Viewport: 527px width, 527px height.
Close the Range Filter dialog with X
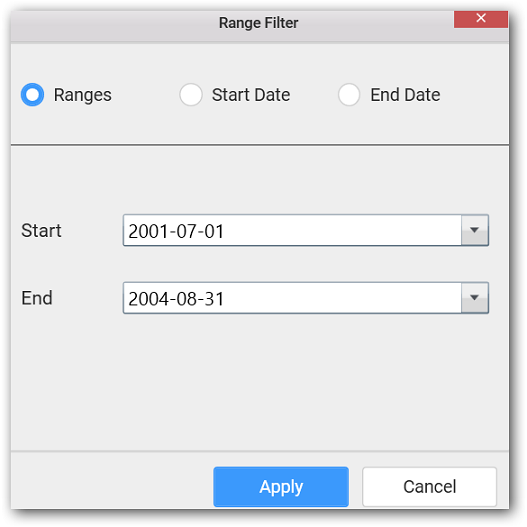481,19
